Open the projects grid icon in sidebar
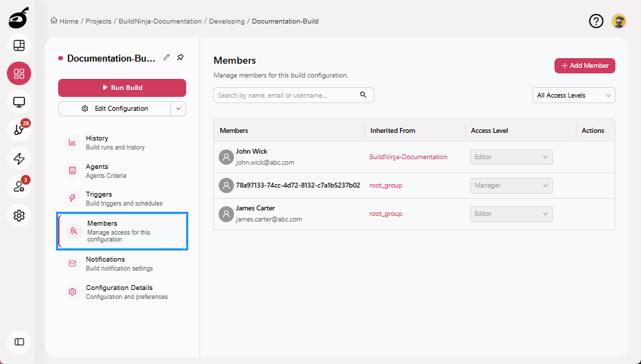This screenshot has width=641, height=364. (19, 73)
